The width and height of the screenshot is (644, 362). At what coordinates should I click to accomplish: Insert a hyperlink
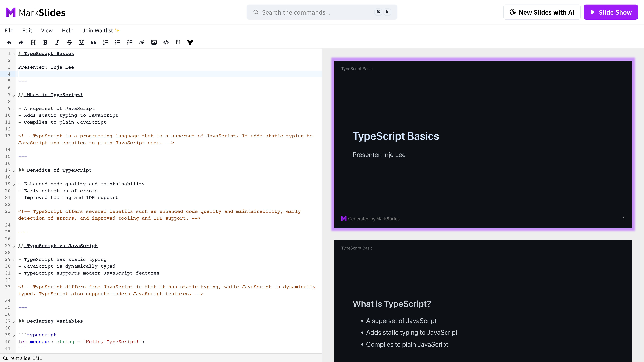(x=142, y=42)
